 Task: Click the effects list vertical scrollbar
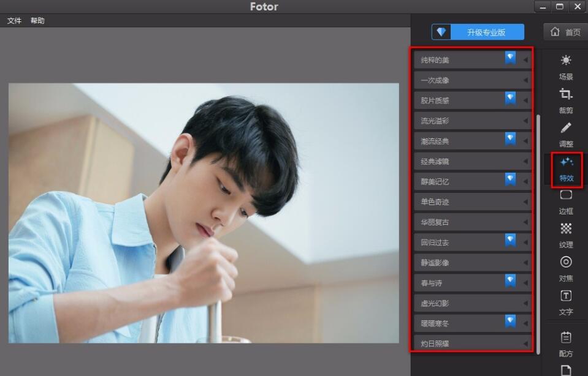(538, 234)
